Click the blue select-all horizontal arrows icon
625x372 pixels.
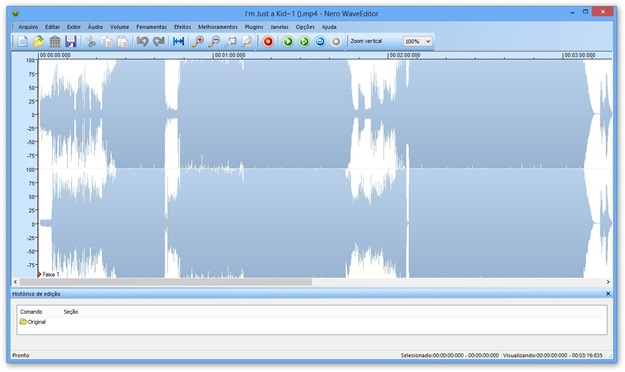coord(178,41)
